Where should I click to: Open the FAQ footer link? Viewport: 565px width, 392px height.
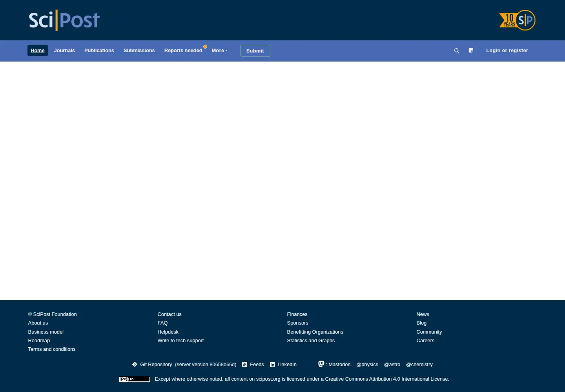pos(162,323)
